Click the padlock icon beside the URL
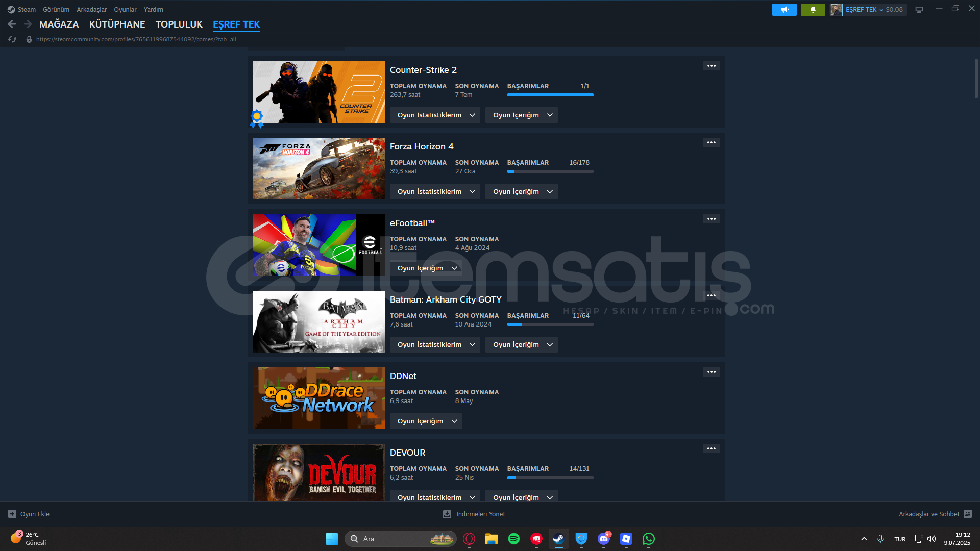Screen dimensions: 980x551 click(x=29, y=39)
